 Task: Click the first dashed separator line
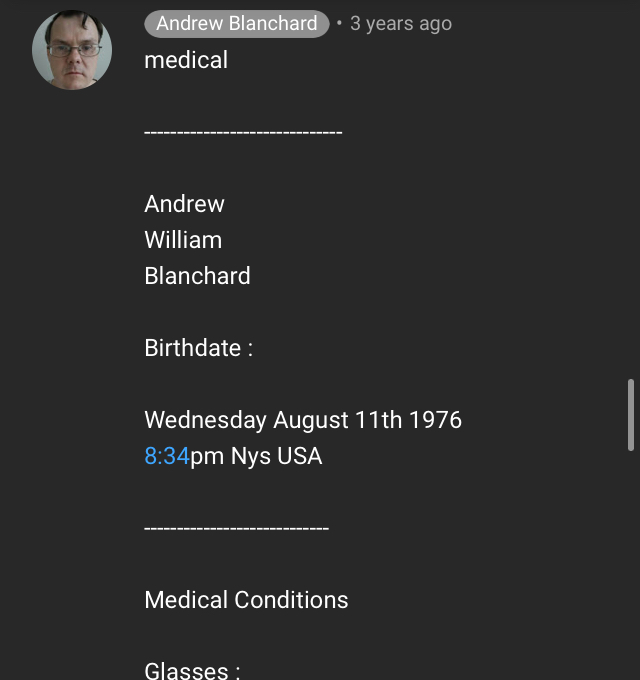click(x=243, y=132)
